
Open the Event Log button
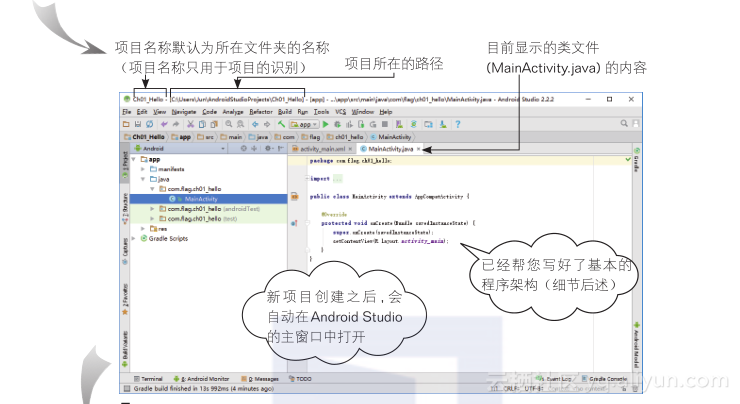click(x=556, y=379)
